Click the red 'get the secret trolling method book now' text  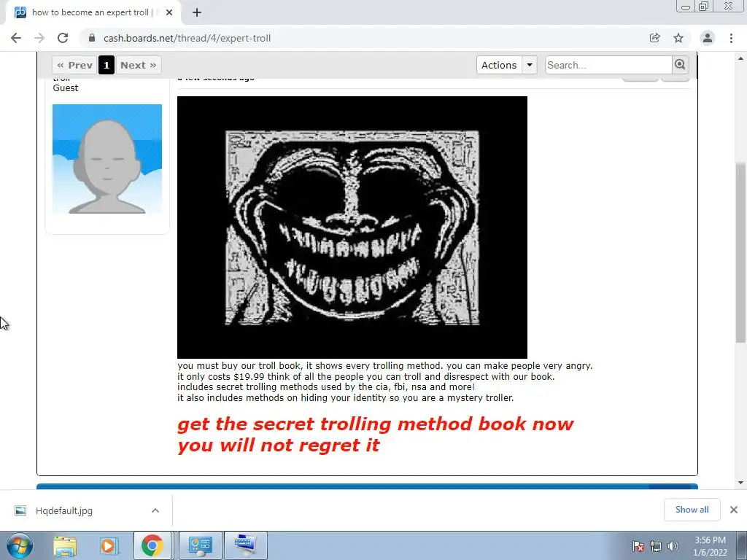376,424
